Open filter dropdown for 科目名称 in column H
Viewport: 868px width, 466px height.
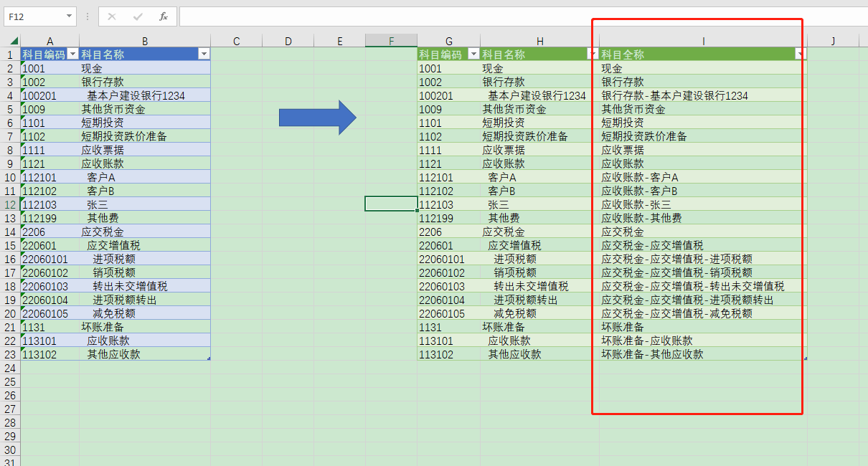point(593,54)
